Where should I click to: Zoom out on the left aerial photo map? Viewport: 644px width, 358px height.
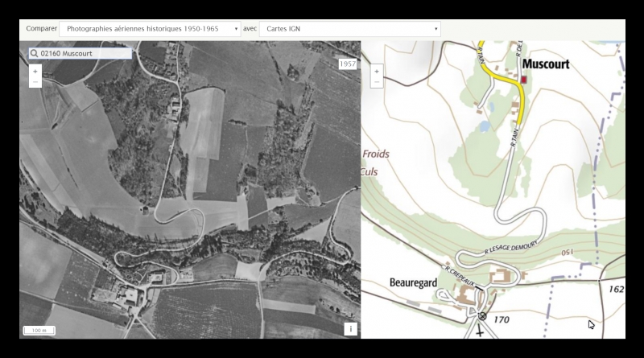point(35,82)
